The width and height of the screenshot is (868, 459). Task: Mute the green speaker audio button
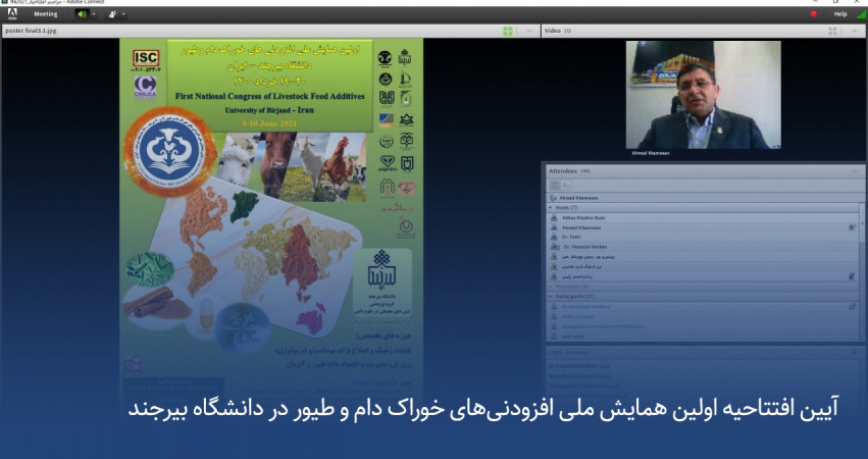click(82, 14)
